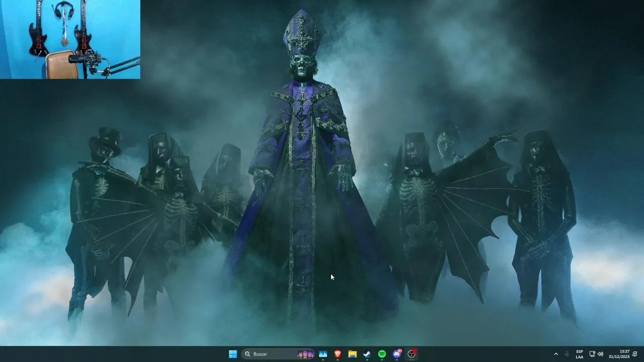Open the Windows Start menu

[233, 354]
